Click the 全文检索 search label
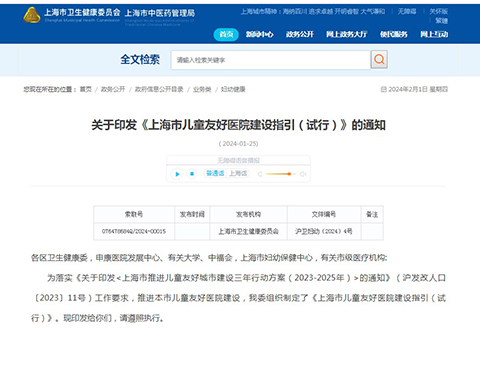The height and width of the screenshot is (371, 480). click(140, 60)
